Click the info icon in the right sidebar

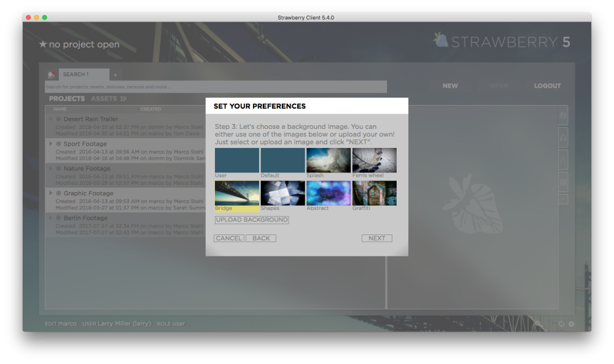tap(564, 116)
